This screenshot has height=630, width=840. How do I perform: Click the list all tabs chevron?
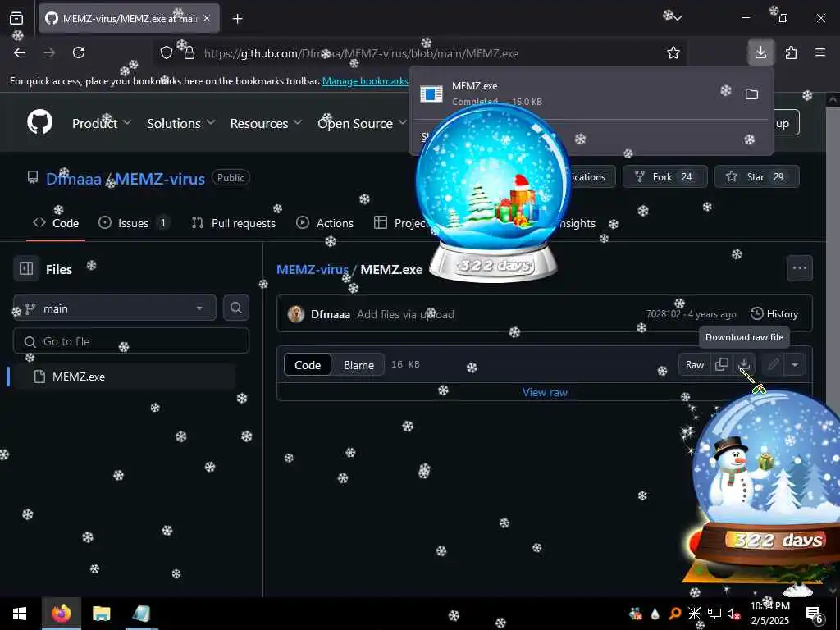[678, 18]
